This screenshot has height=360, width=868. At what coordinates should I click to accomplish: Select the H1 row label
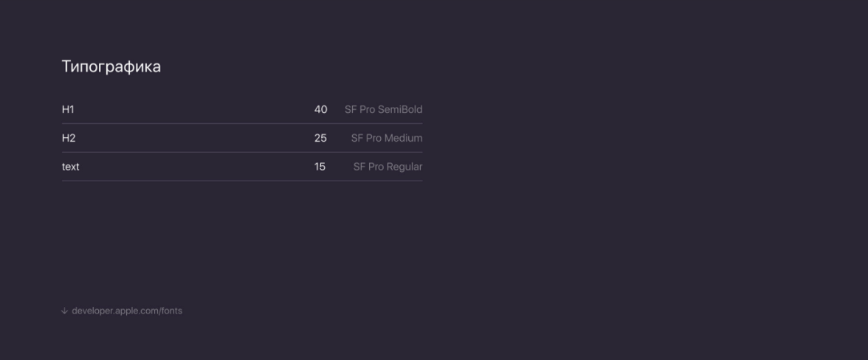(x=68, y=110)
